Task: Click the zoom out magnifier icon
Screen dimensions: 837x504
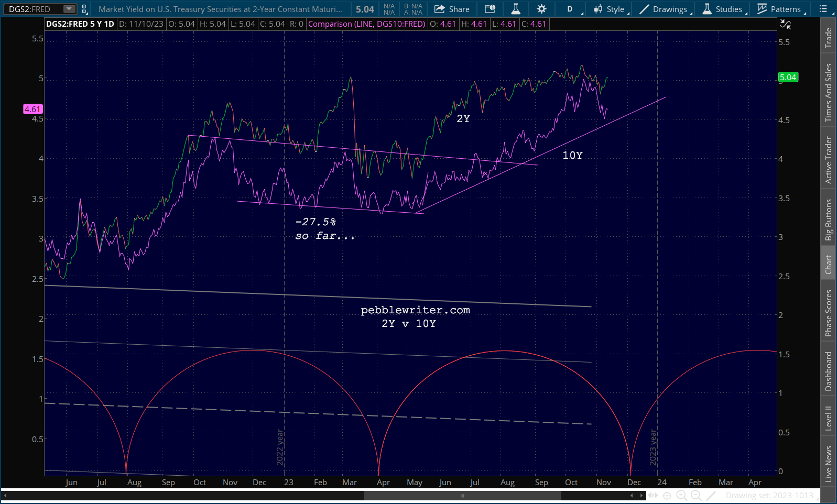Action: [x=696, y=495]
